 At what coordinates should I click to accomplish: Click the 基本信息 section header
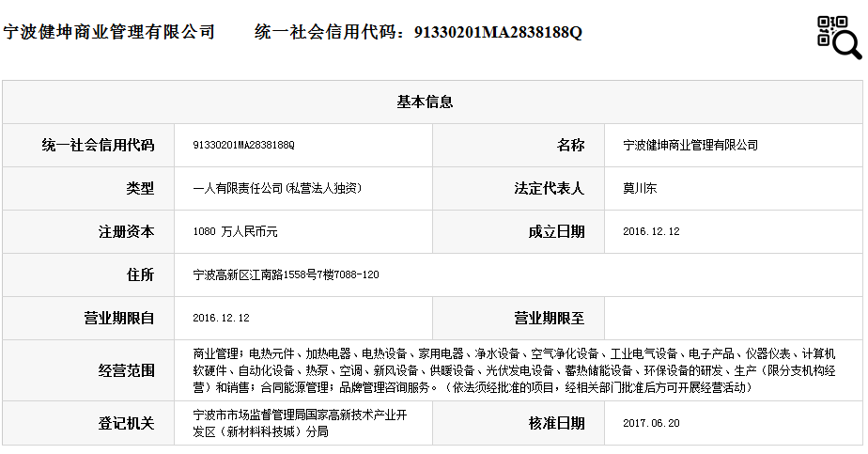click(x=425, y=102)
